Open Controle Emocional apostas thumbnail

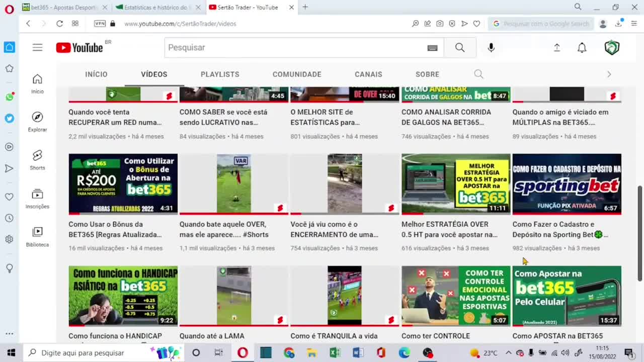pyautogui.click(x=456, y=296)
